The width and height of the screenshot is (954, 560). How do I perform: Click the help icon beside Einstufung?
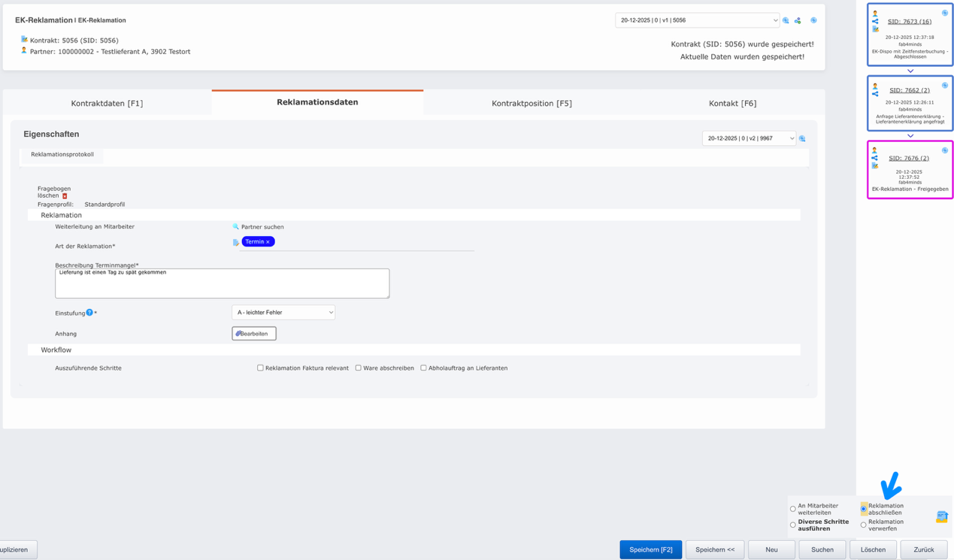click(x=89, y=313)
